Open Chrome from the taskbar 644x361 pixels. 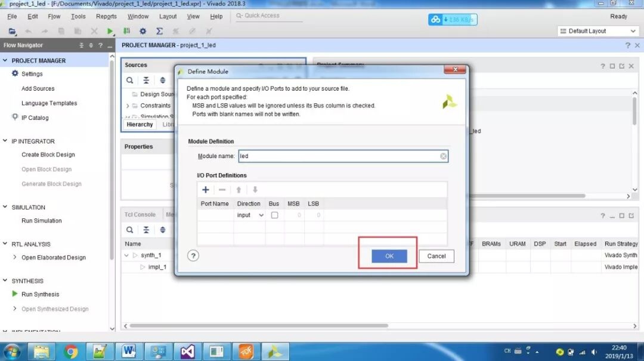click(x=70, y=351)
